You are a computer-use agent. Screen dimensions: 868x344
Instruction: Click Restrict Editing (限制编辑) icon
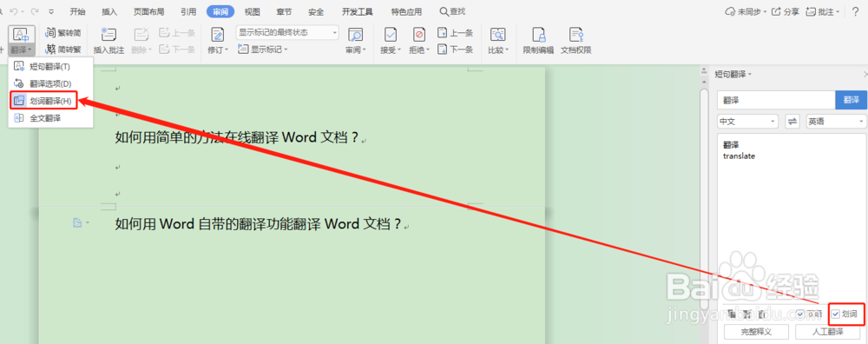coord(539,35)
